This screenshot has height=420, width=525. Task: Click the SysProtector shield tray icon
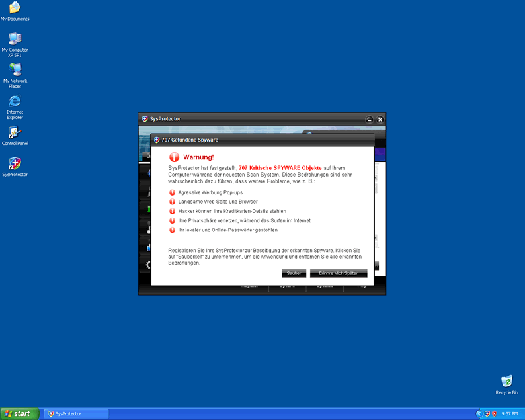(x=487, y=413)
